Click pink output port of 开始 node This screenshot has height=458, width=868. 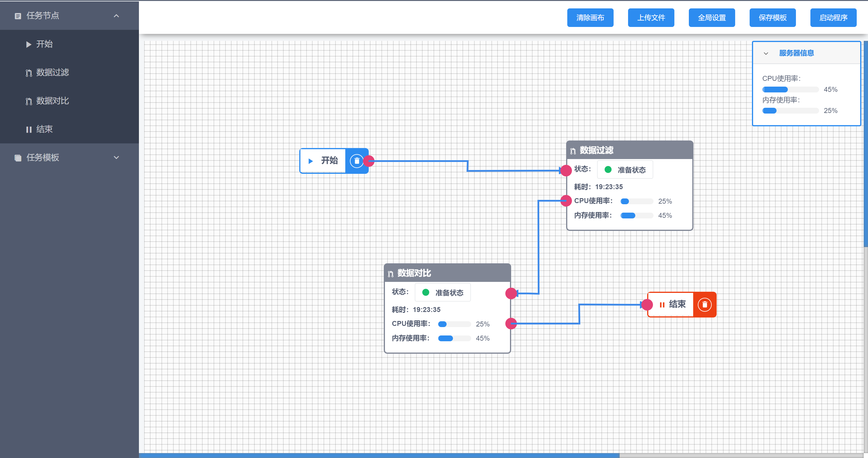(369, 161)
